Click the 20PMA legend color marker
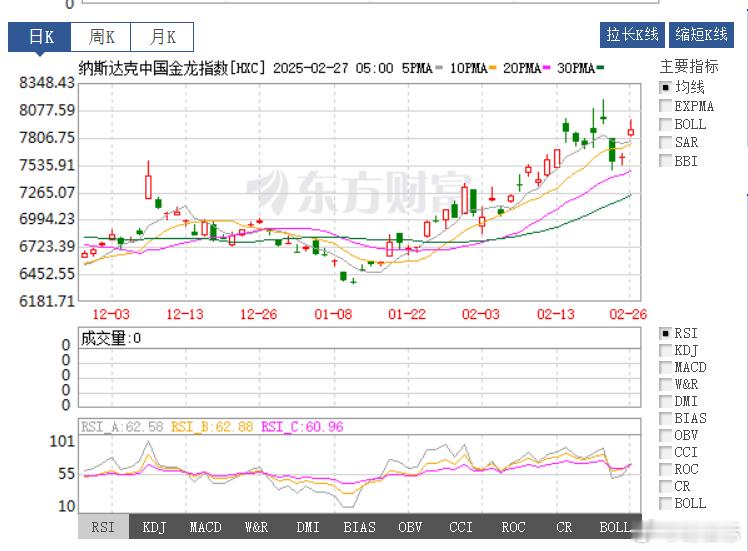The width and height of the screenshot is (748, 551). (x=547, y=68)
